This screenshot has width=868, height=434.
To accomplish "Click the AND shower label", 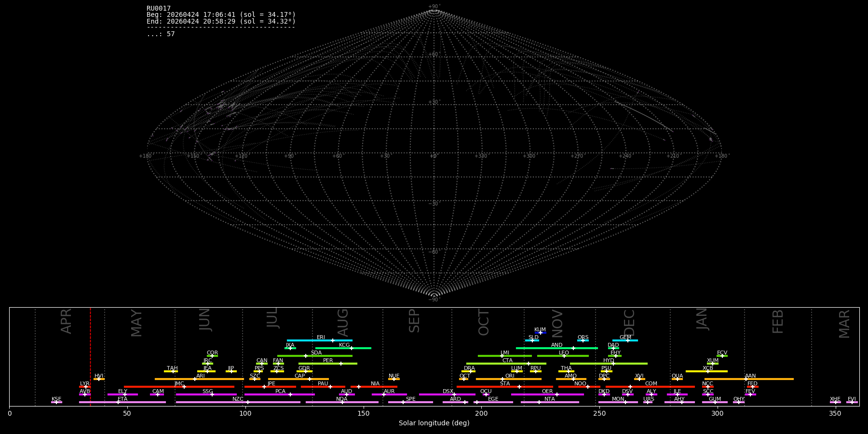I will click(x=556, y=345).
